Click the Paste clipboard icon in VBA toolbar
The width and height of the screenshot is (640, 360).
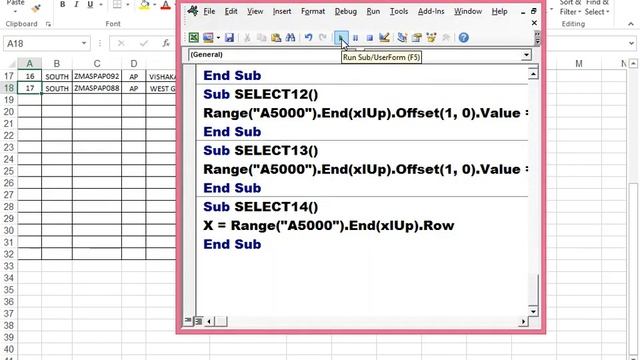click(x=276, y=38)
